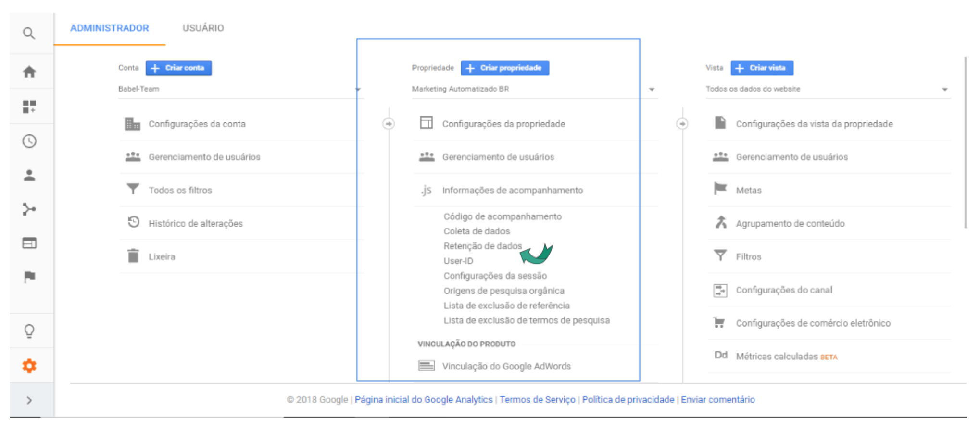980x433 pixels.
Task: Open Retenção de dados
Action: pos(482,246)
